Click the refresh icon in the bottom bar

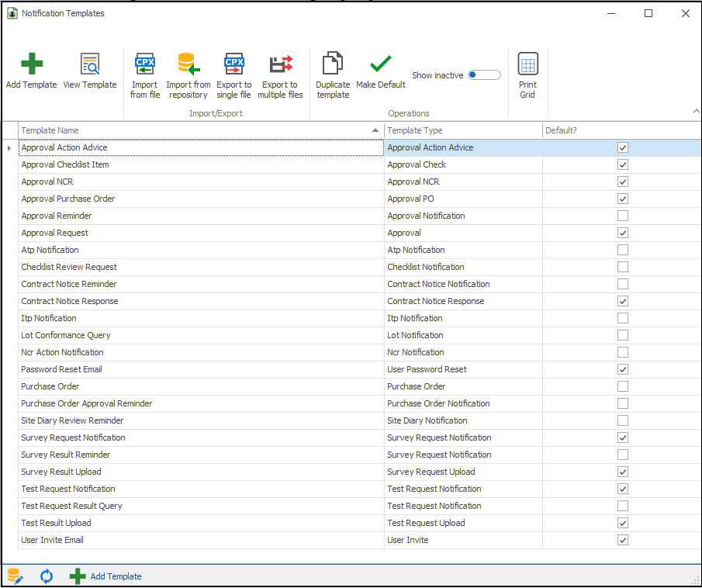[x=47, y=576]
